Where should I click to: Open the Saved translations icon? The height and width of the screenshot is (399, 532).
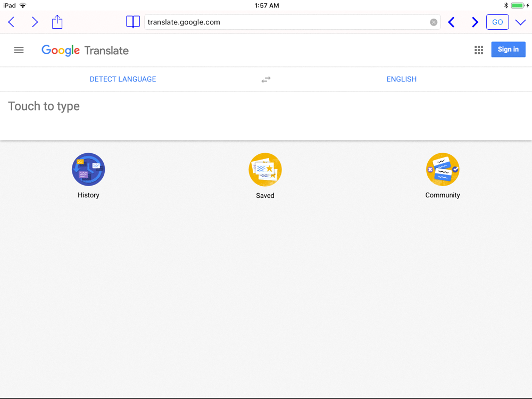(265, 170)
